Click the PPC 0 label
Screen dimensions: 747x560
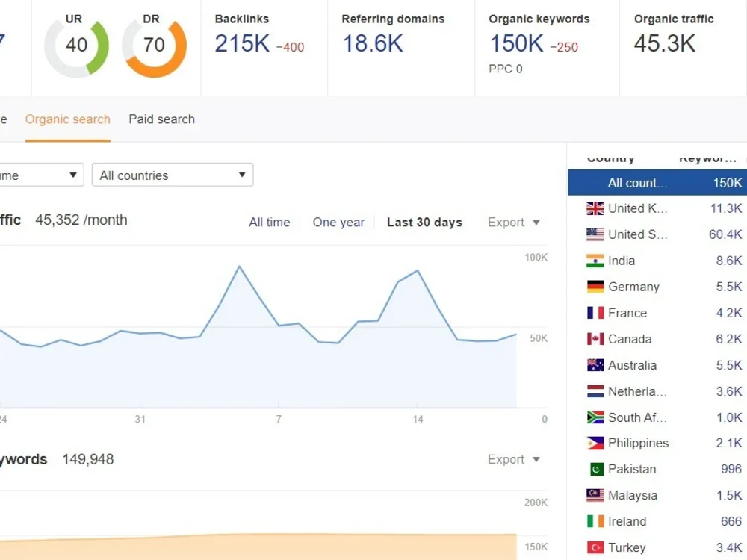pyautogui.click(x=506, y=69)
